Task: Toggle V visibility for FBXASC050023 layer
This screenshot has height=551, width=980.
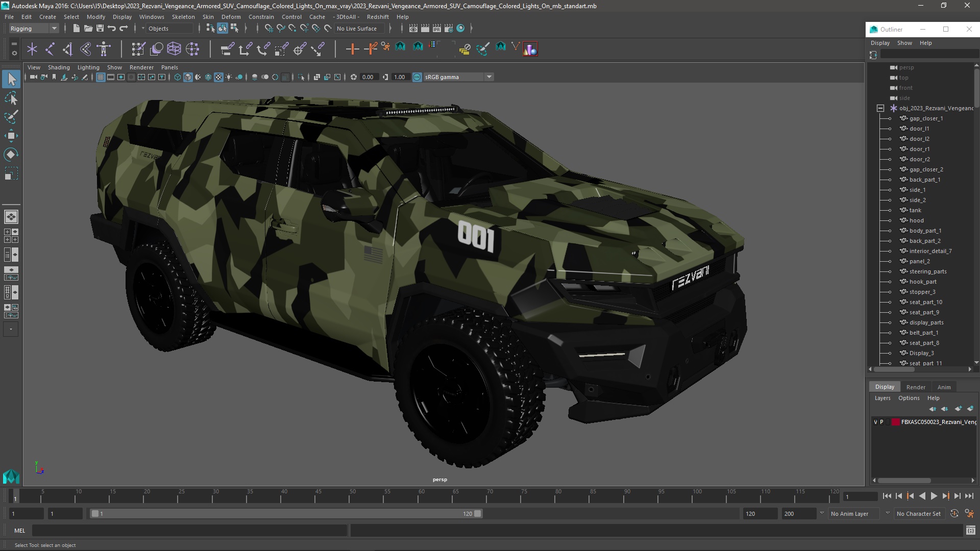Action: pyautogui.click(x=875, y=422)
